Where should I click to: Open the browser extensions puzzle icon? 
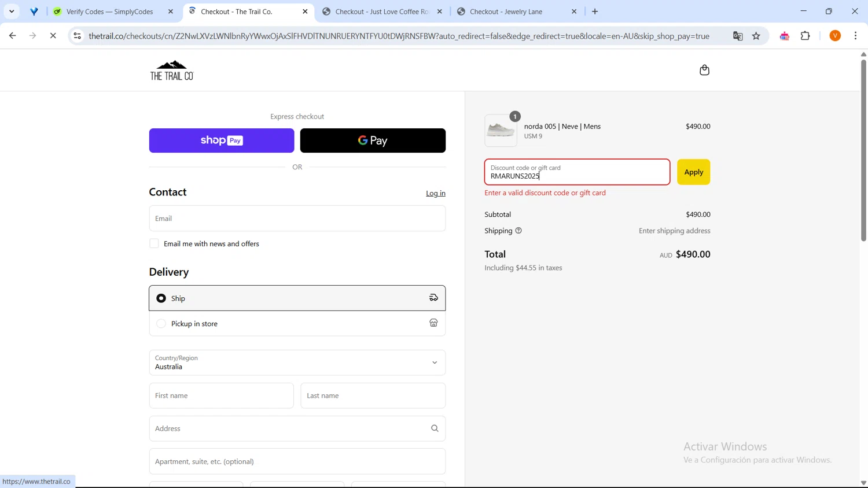pos(806,36)
